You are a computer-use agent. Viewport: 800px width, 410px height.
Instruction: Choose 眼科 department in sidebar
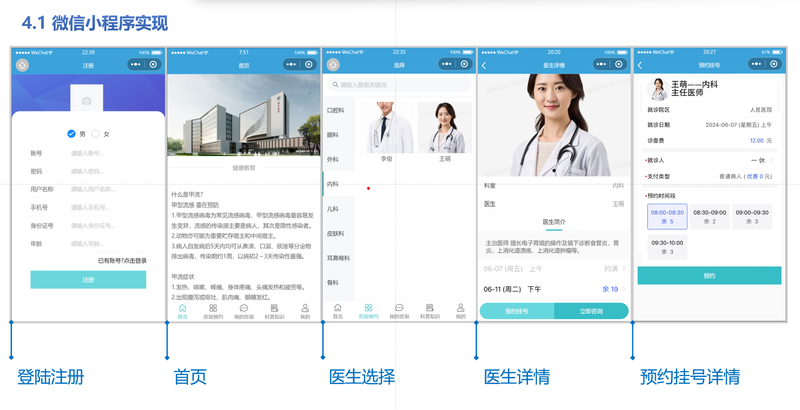click(x=339, y=135)
